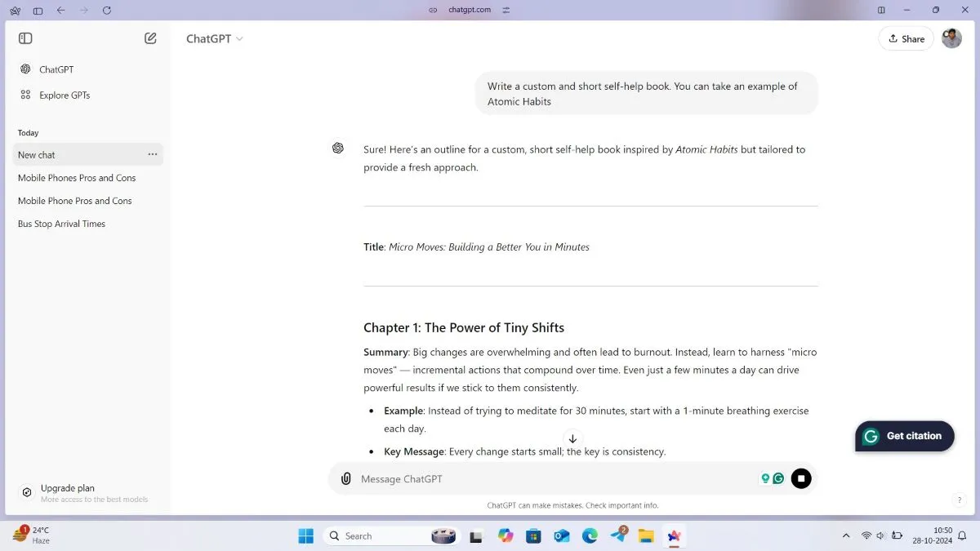Click the 'Chapter 1: The Power of Tiny Shifts' heading
980x551 pixels.
(x=464, y=328)
